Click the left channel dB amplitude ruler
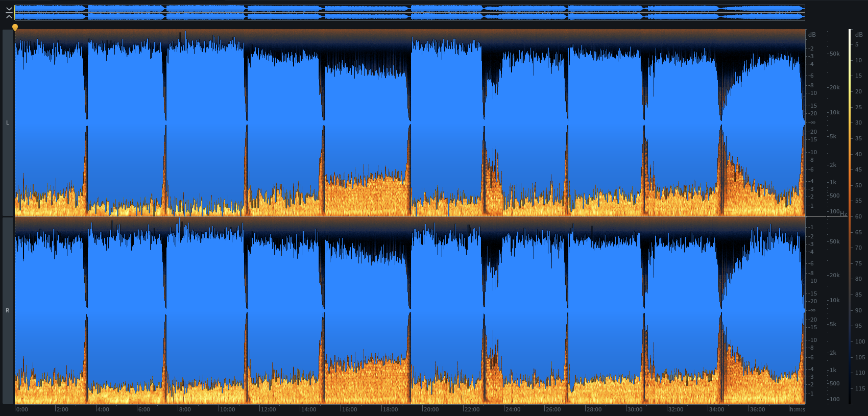The height and width of the screenshot is (416, 868). pos(812,123)
